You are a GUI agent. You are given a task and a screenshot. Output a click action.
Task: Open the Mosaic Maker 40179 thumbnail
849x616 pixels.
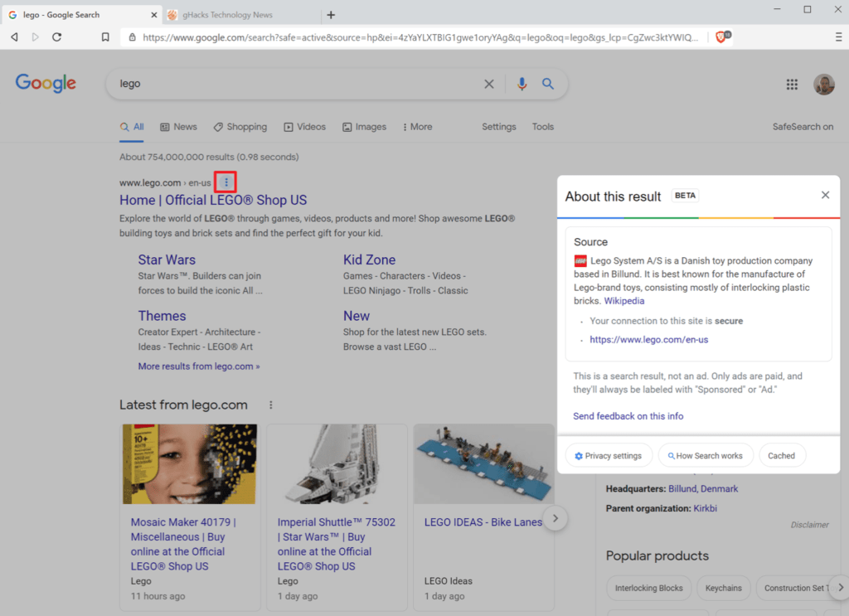point(190,464)
